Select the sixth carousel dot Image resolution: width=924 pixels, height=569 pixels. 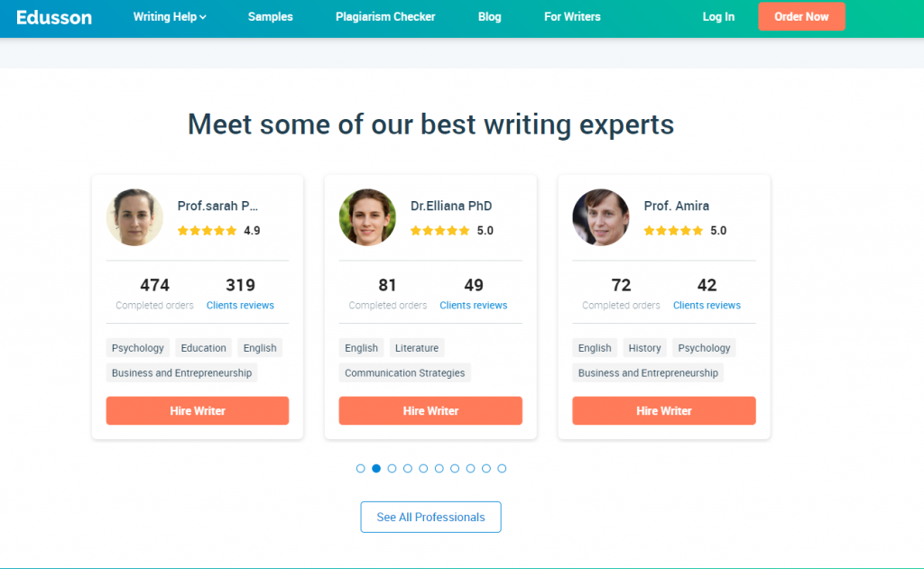coord(439,468)
